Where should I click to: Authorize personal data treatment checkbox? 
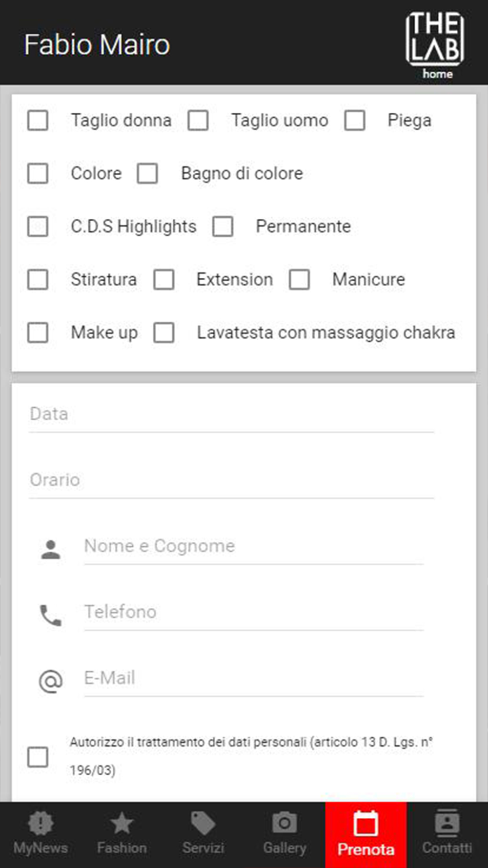coord(38,757)
